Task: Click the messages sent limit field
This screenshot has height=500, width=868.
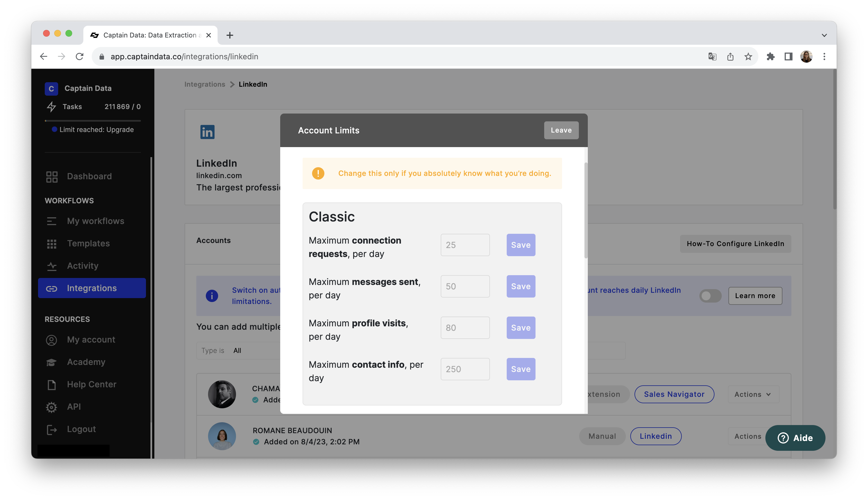Action: [465, 286]
